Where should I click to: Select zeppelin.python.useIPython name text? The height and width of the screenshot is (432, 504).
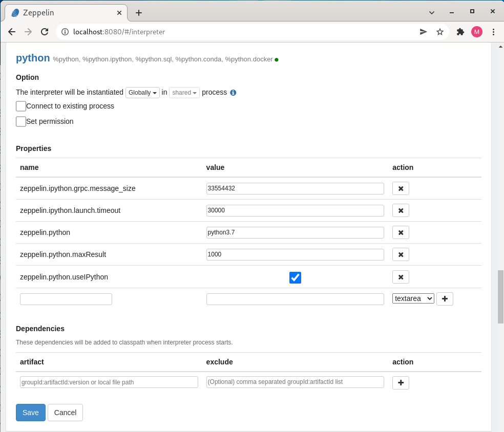click(64, 277)
